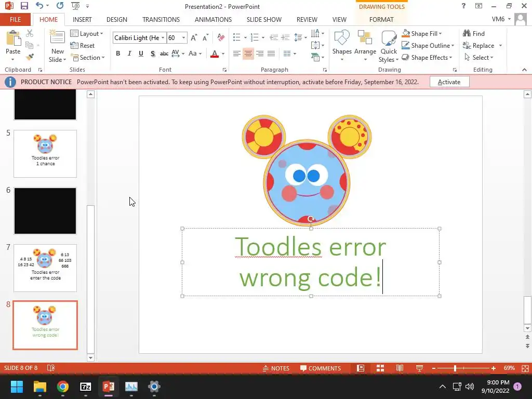Open the FILE tab
Screen dimensions: 532x399
pos(15,19)
